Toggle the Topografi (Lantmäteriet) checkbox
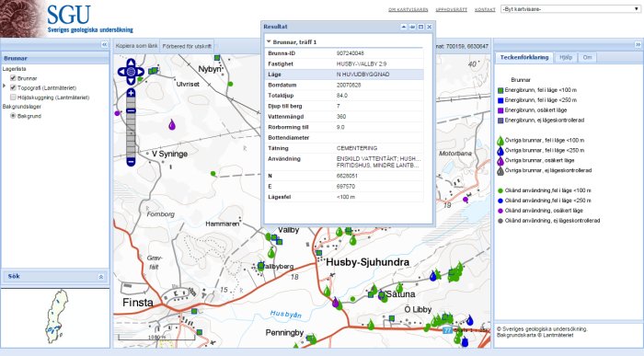Image resolution: width=644 pixels, height=356 pixels. click(13, 87)
